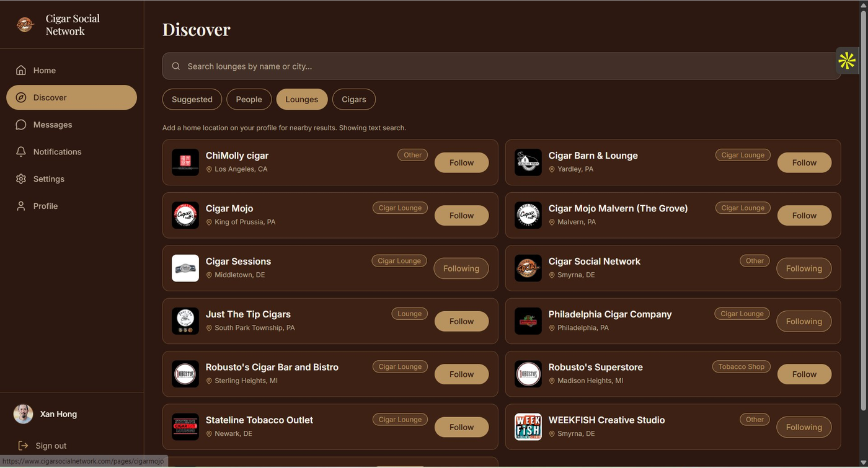Open Cigar Sessions logo thumbnail
Viewport: 868px width, 468px height.
(x=185, y=268)
